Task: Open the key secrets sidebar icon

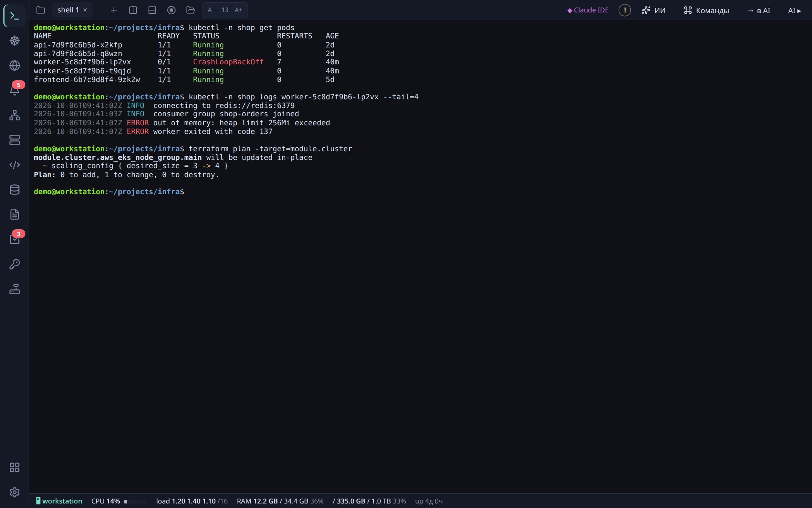Action: [15, 264]
